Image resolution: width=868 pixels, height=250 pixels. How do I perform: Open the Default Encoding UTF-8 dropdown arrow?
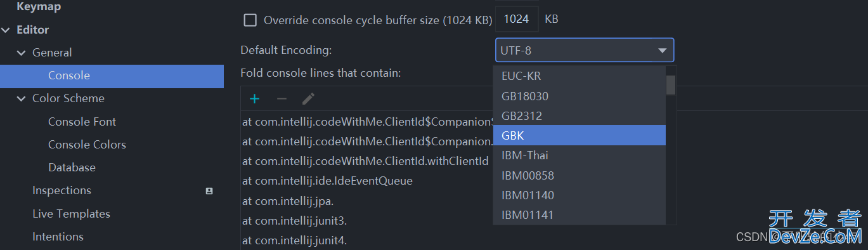point(662,50)
